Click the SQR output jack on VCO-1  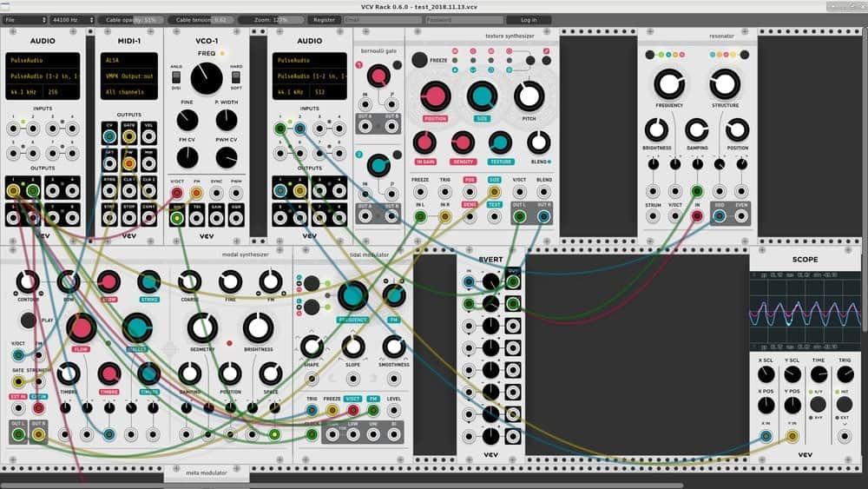(x=236, y=218)
